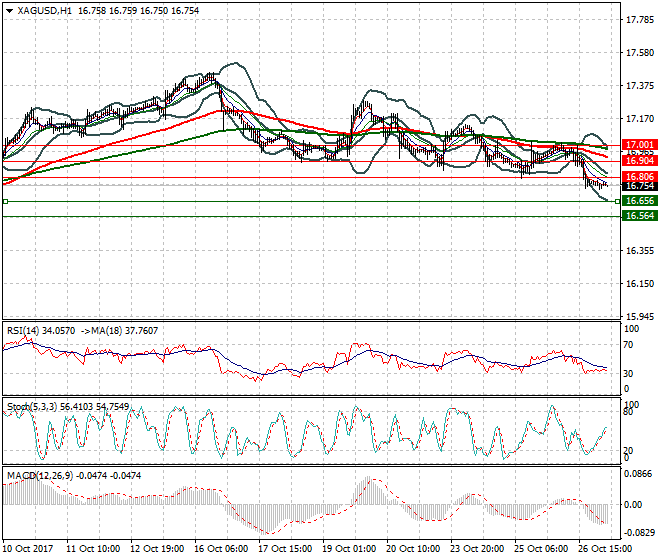Select the 23 Oct 20:00 time label

coord(477,549)
